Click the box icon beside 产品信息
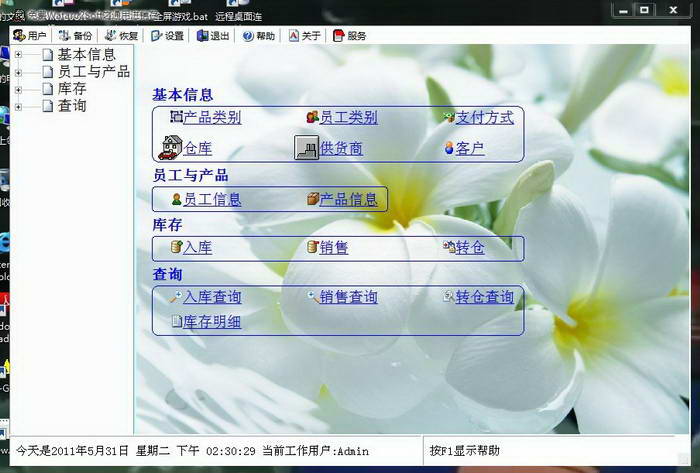Image resolution: width=700 pixels, height=473 pixels. click(x=313, y=199)
